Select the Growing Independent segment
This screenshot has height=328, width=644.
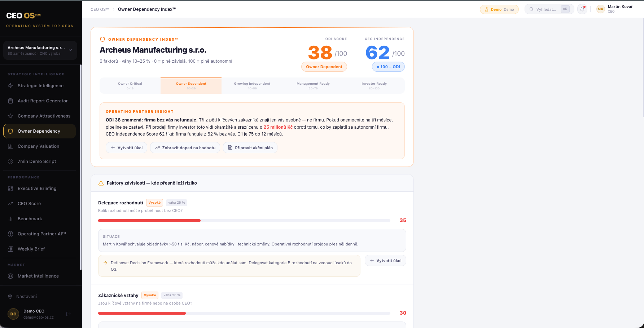[252, 86]
